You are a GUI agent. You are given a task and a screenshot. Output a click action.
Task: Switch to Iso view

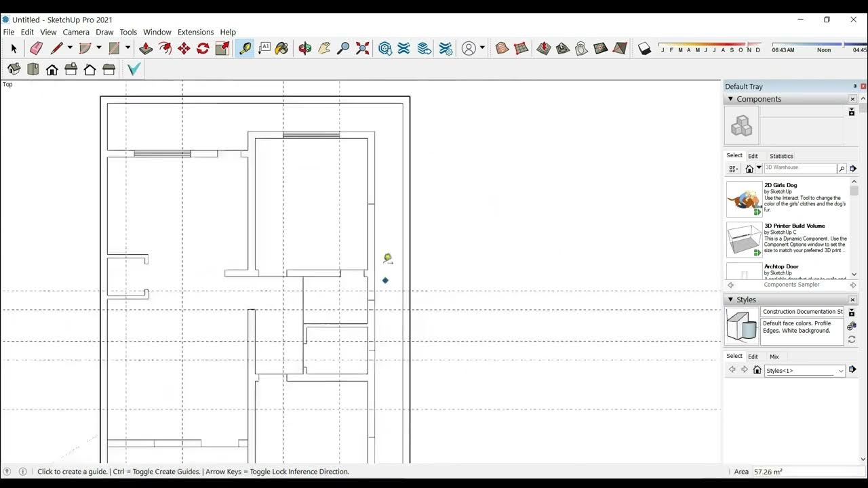pyautogui.click(x=14, y=69)
